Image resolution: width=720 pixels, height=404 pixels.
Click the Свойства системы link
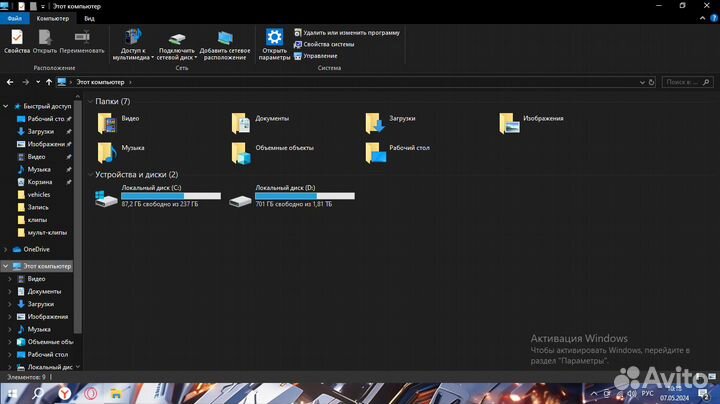click(x=328, y=44)
